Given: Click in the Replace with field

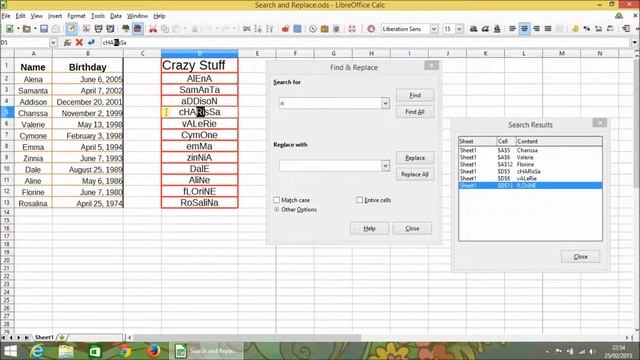Looking at the screenshot, I should (331, 166).
